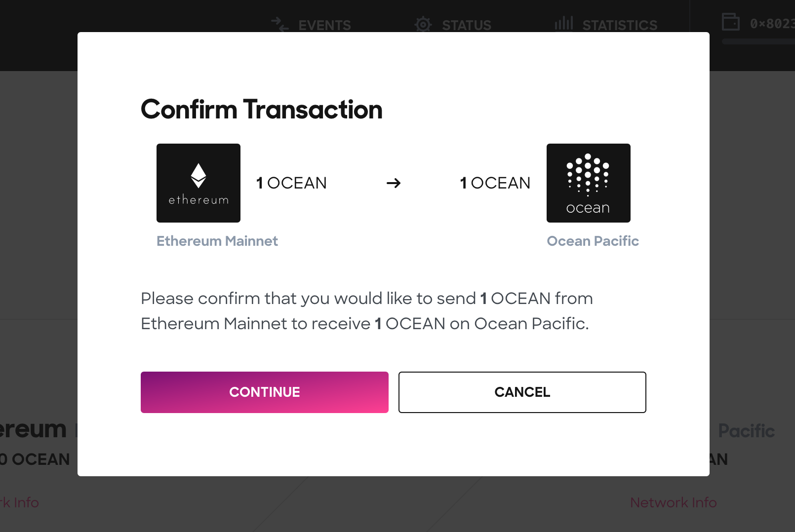Open the partially visible left Network Info link
Image resolution: width=795 pixels, height=532 pixels.
(x=19, y=502)
